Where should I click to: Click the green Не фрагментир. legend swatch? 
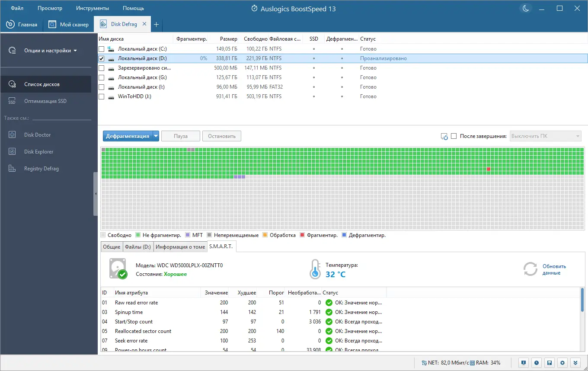pos(138,235)
